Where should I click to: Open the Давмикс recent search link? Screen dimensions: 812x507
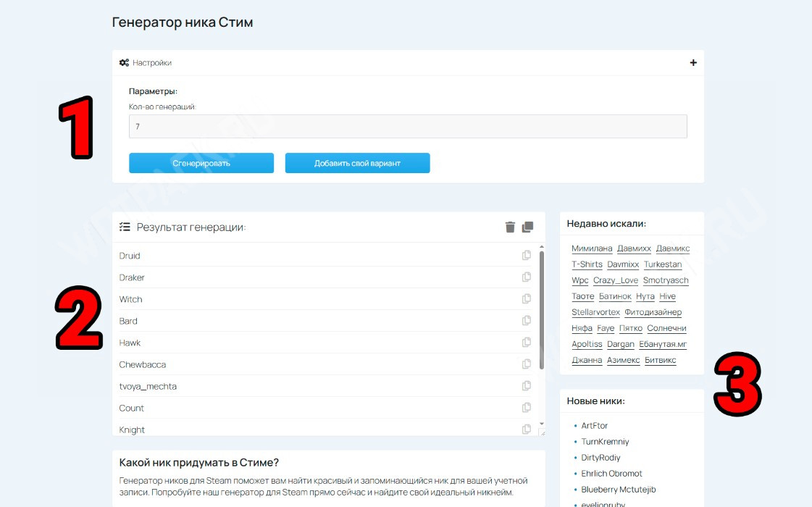[x=673, y=248]
